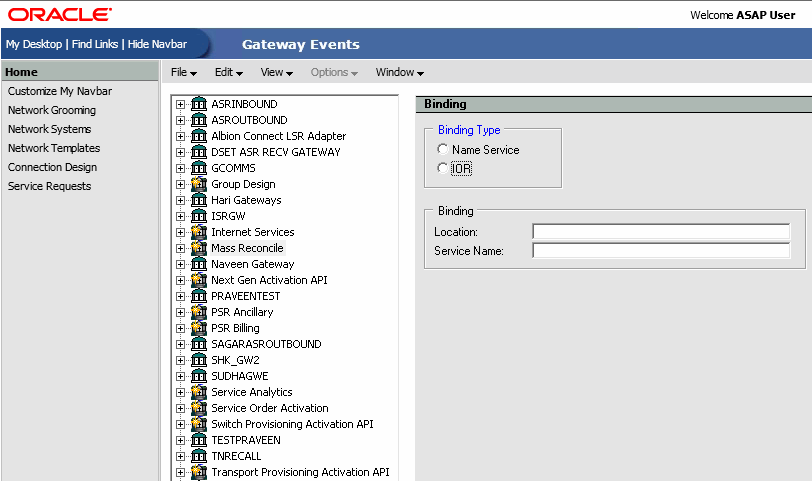Click the Oracle logo
812x481 pixels.
(x=60, y=14)
